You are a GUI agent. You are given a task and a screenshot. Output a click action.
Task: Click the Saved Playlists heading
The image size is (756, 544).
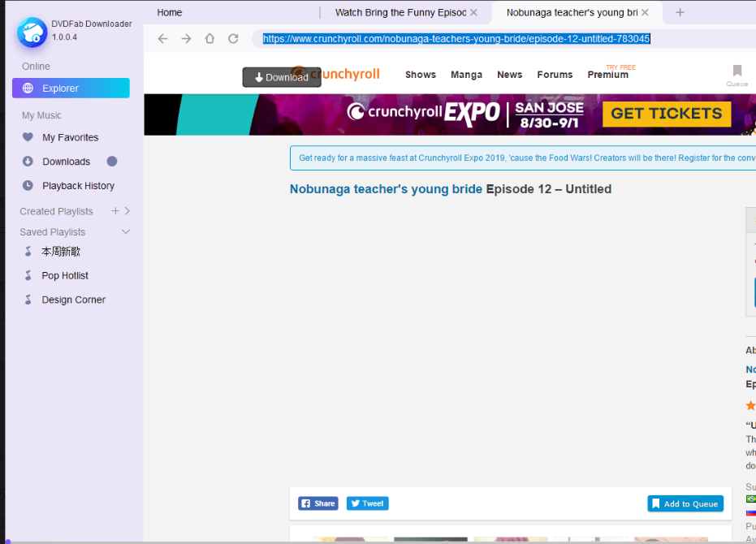point(53,232)
